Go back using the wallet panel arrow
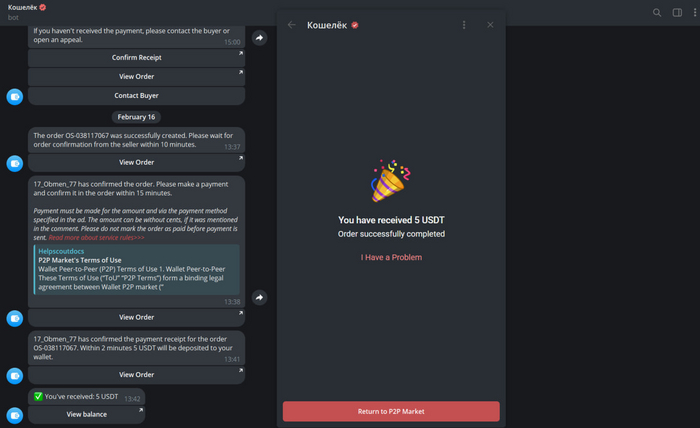The height and width of the screenshot is (428, 700). (x=292, y=25)
